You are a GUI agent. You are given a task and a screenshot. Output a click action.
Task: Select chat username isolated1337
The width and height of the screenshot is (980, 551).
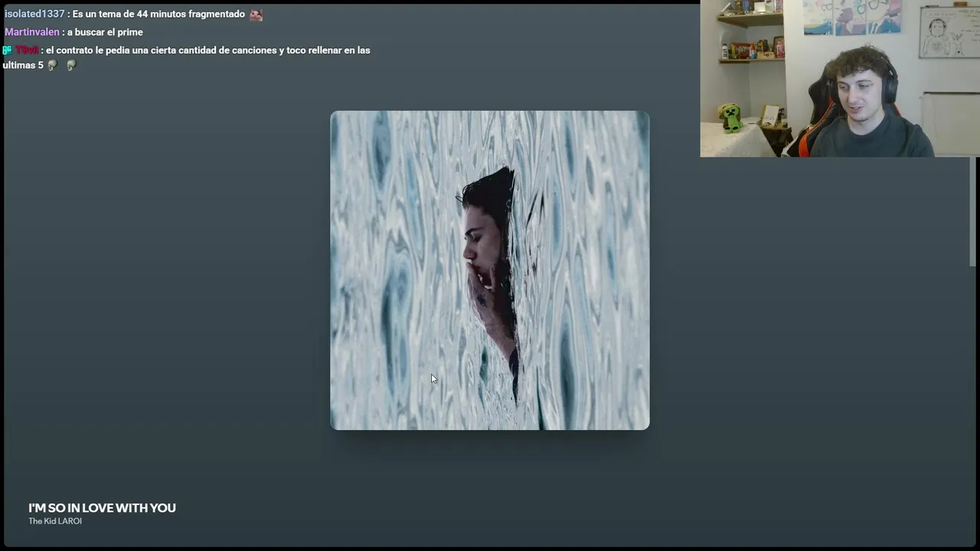point(34,14)
